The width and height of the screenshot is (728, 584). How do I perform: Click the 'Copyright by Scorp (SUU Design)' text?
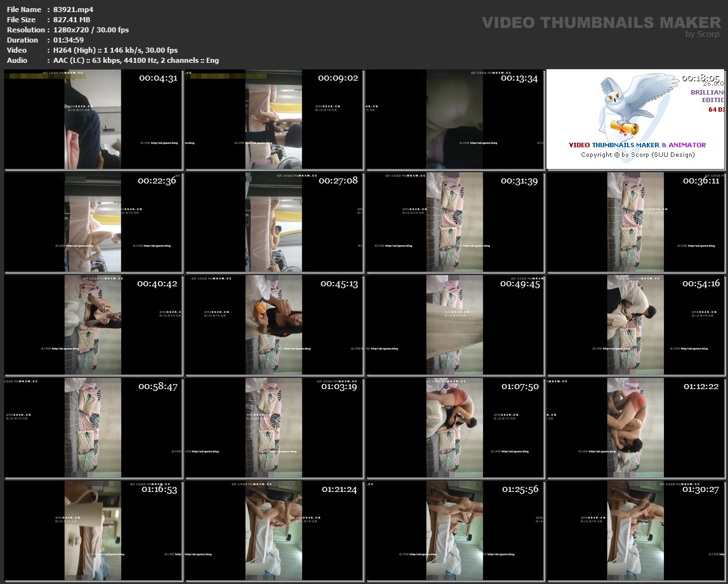point(637,155)
